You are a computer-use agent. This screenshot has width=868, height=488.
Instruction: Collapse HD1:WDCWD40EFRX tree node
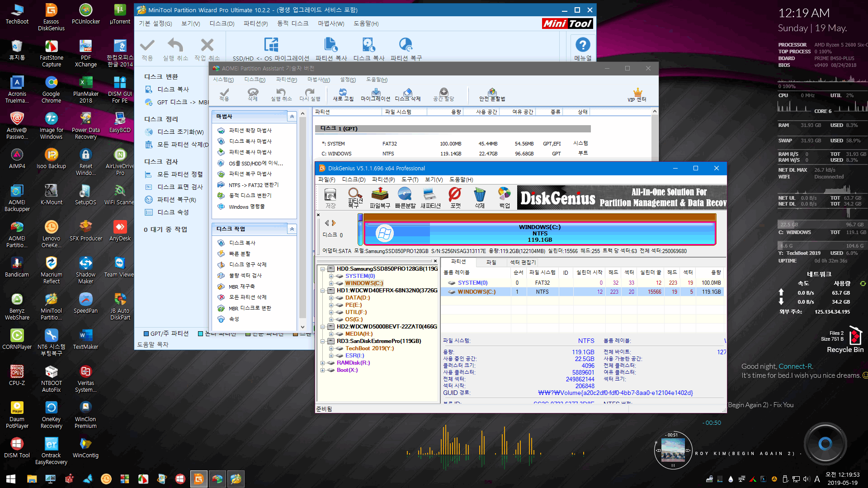[323, 291]
